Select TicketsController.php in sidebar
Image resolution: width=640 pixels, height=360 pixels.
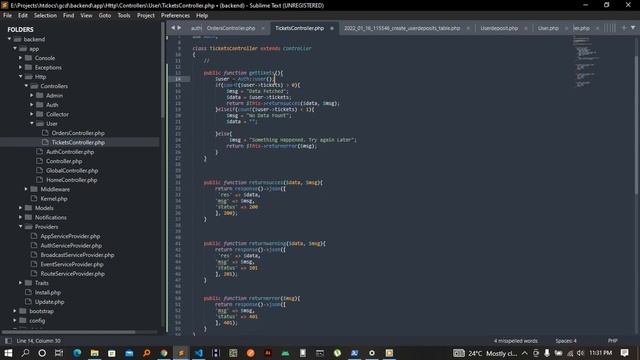pos(78,142)
